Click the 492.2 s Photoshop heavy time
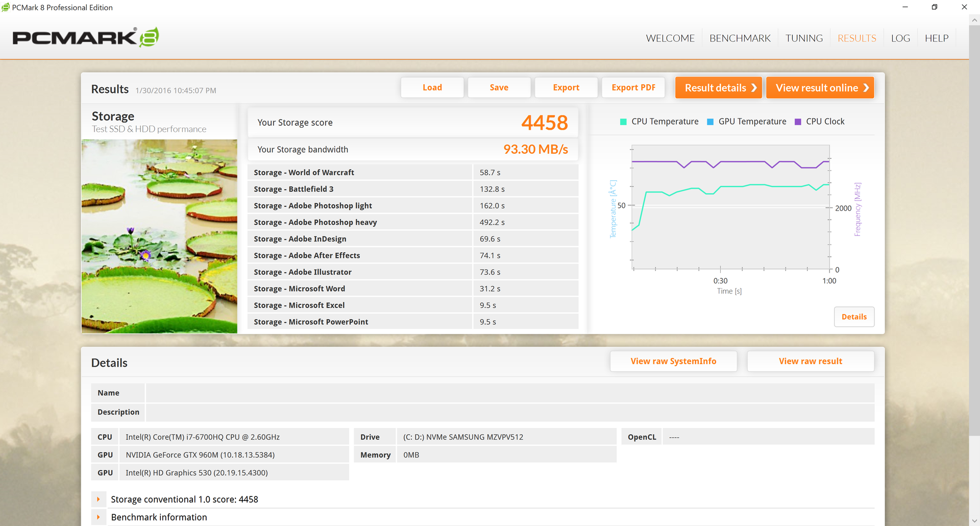980x526 pixels. point(492,222)
